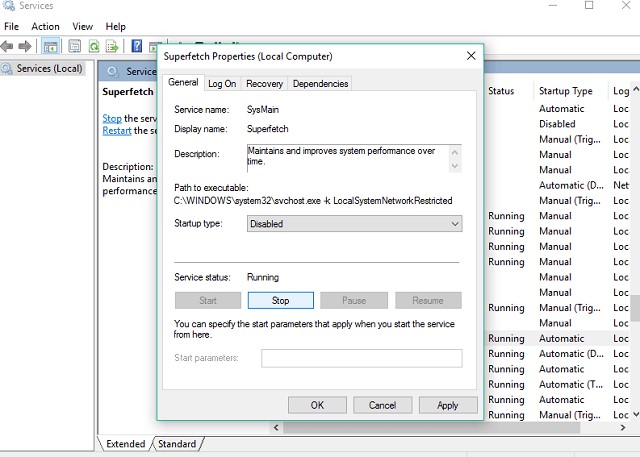This screenshot has height=457, width=640.
Task: Switch to the Log On tab
Action: [x=222, y=84]
